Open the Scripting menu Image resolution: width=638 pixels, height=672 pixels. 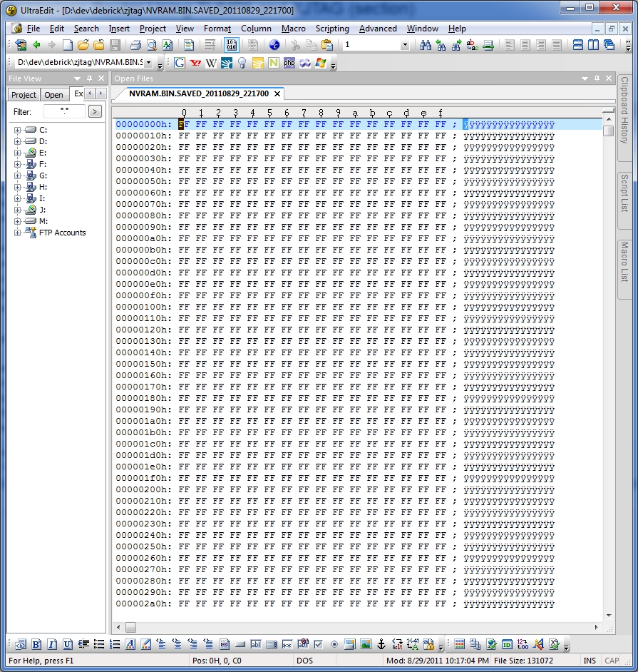332,29
